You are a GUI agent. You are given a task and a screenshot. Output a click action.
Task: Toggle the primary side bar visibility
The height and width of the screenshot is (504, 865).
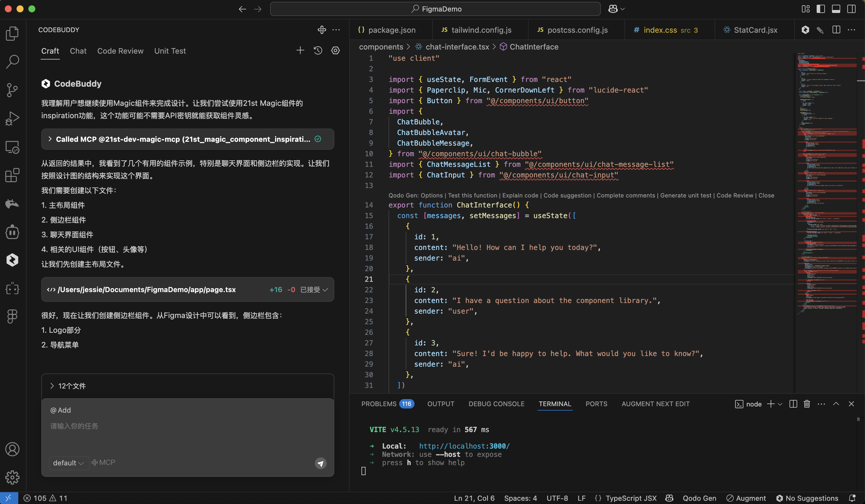[x=821, y=9]
